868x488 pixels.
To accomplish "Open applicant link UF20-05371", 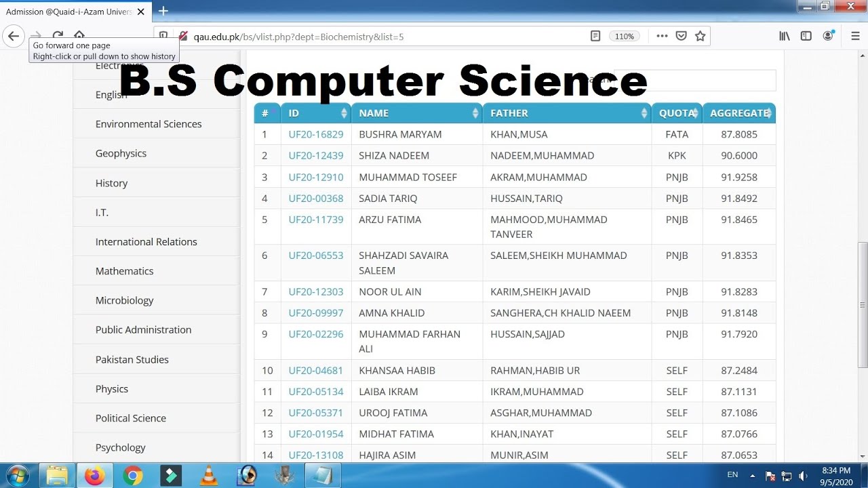I will coord(316,412).
